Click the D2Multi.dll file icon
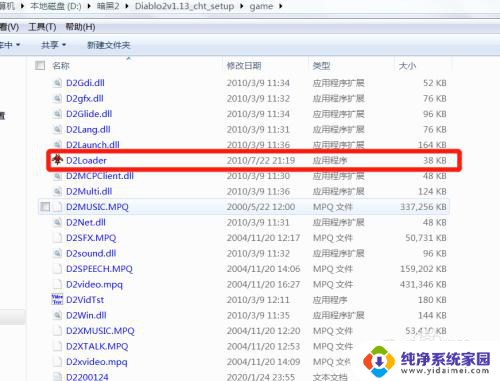 point(57,192)
